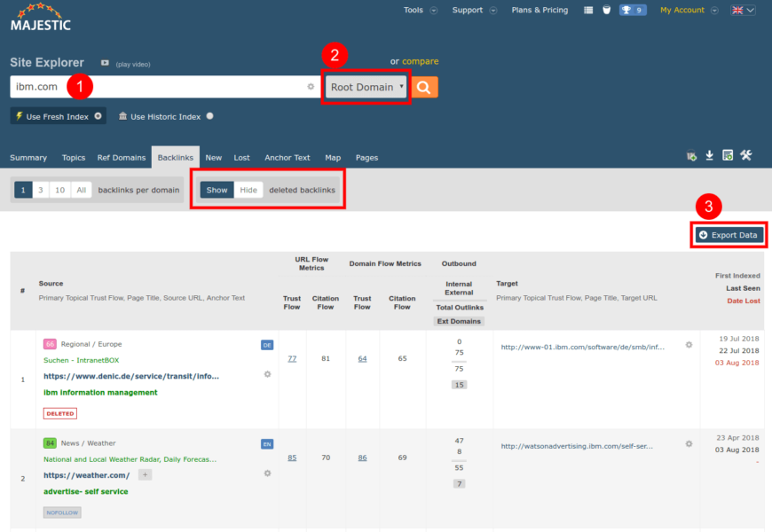Click the 'advertise- self service' anchor text
Viewport: 772px width, 532px height.
coord(86,491)
